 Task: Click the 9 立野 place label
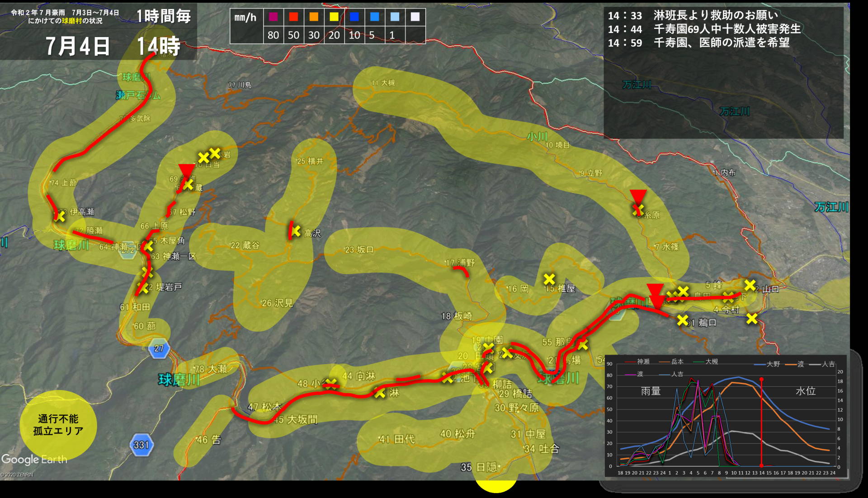coord(591,173)
